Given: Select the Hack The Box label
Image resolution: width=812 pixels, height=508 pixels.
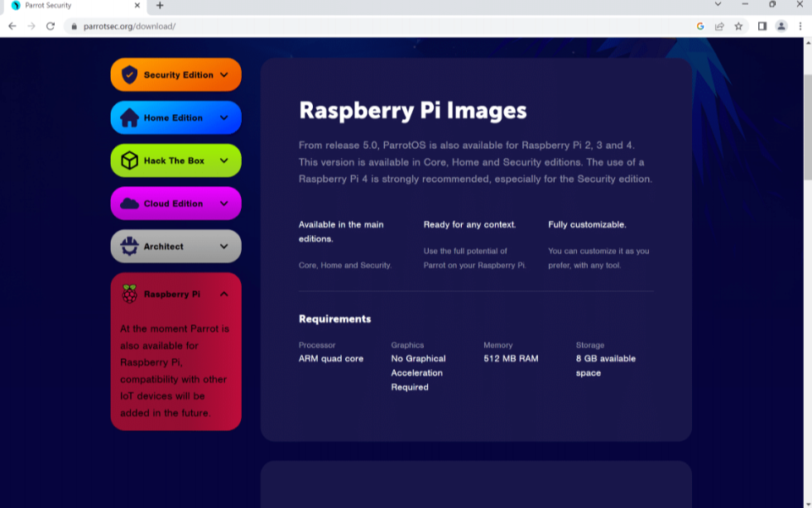Looking at the screenshot, I should (x=174, y=161).
